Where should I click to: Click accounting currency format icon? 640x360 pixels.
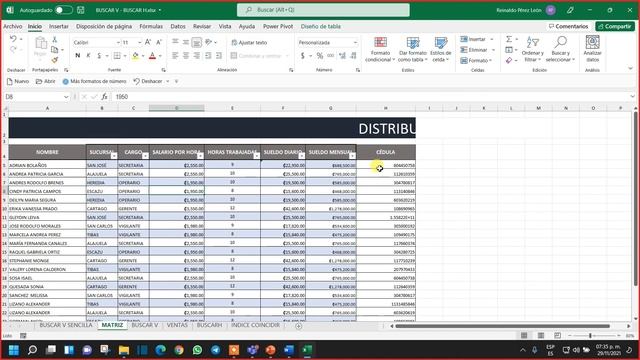302,56
